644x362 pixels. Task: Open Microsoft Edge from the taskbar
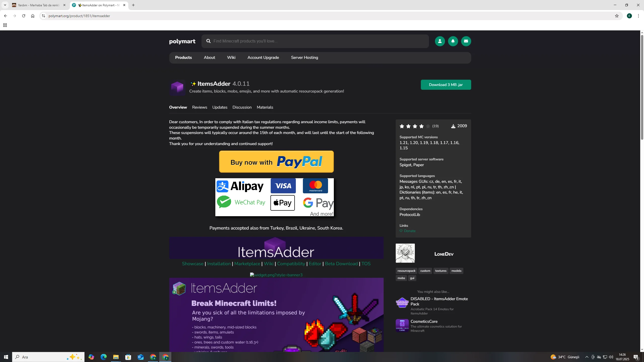point(103,357)
